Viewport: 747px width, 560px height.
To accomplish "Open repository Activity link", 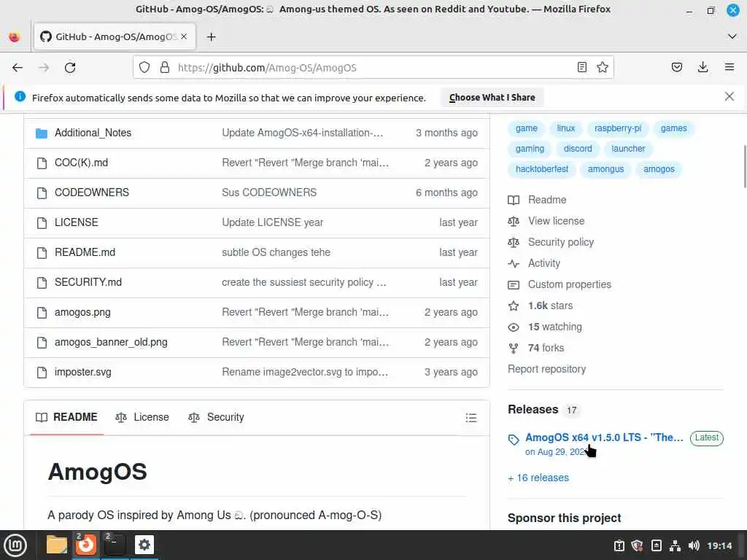I will (534, 263).
